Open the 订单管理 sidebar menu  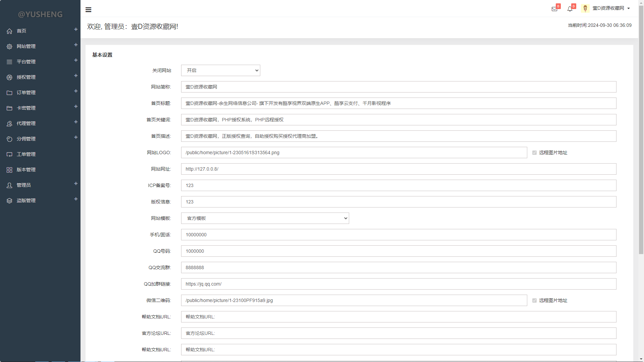point(26,93)
